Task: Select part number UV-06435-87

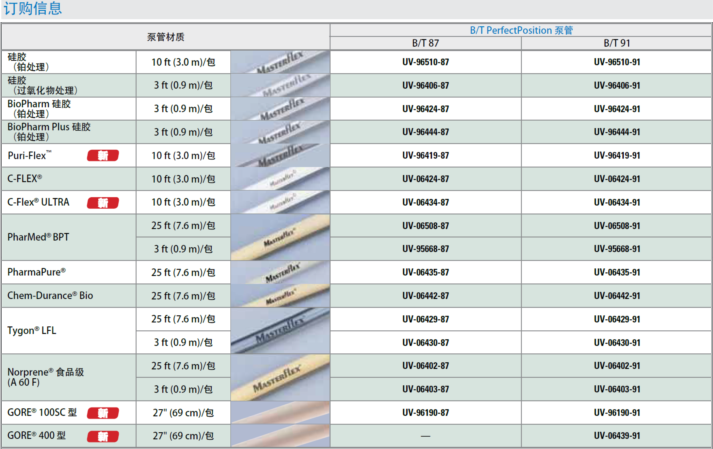Action: [426, 272]
